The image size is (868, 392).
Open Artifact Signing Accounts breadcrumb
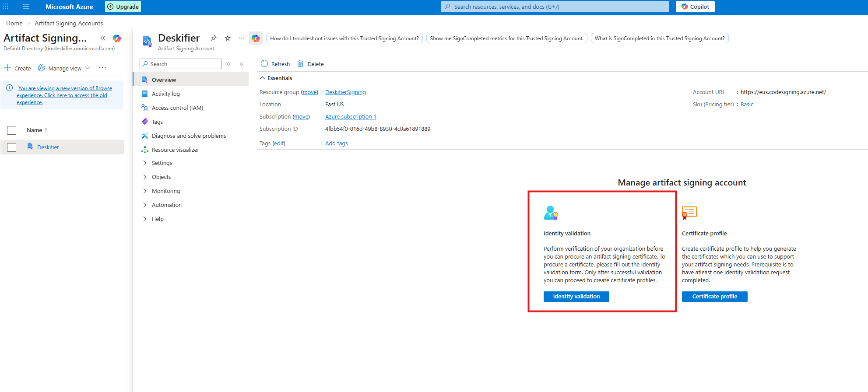click(x=69, y=23)
